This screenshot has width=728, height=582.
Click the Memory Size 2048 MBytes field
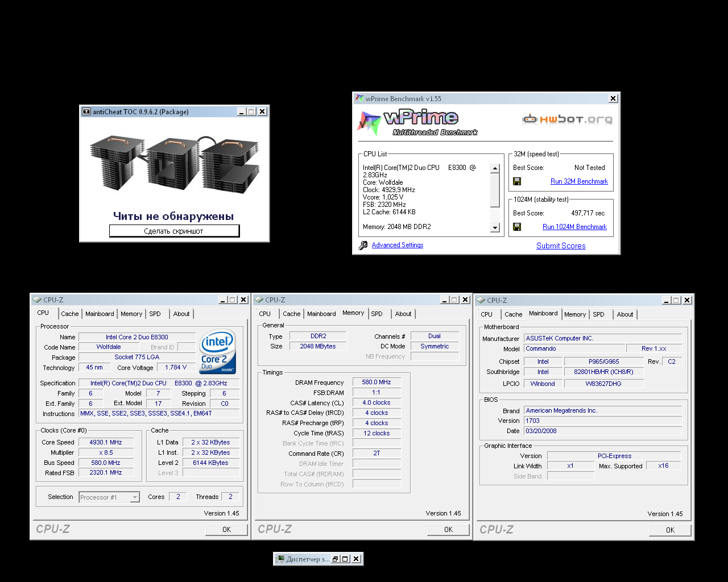click(x=318, y=346)
